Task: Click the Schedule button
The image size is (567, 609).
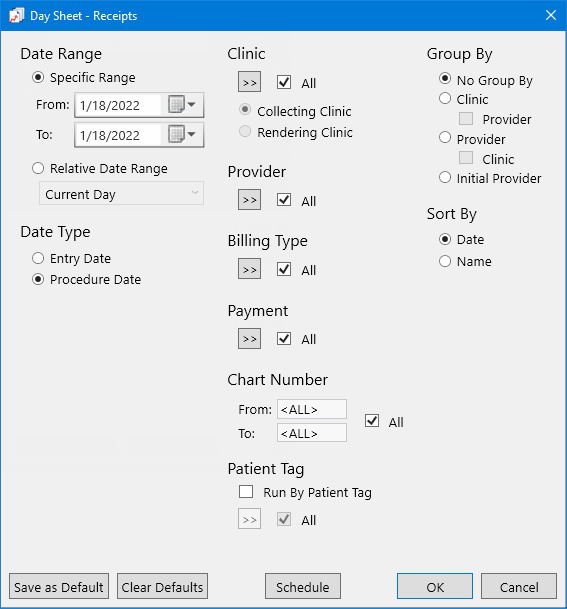Action: tap(303, 586)
